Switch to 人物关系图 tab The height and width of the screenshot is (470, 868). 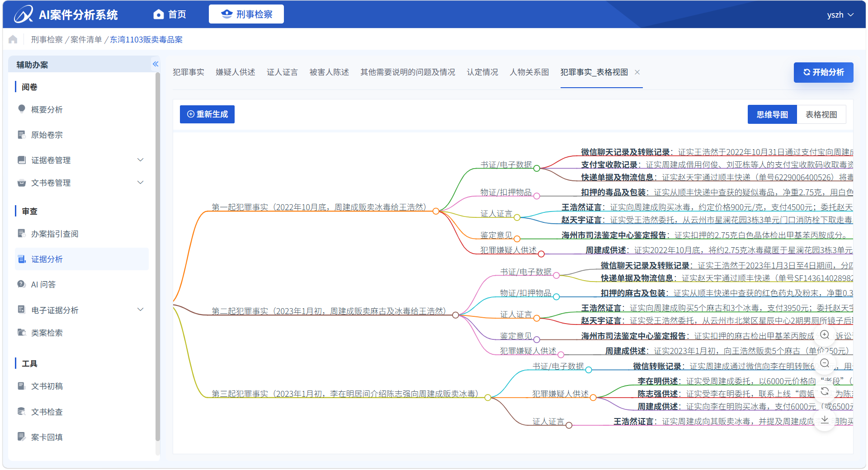[529, 72]
